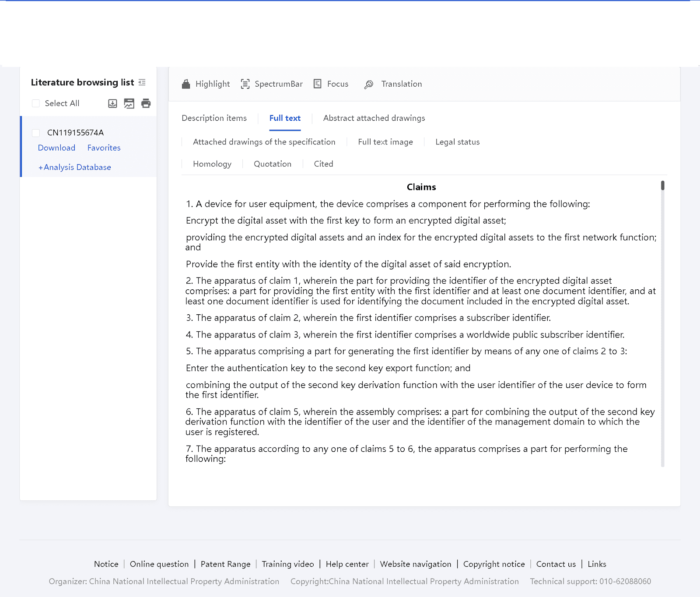Open the Legal status tab
This screenshot has height=597, width=700.
coord(457,142)
